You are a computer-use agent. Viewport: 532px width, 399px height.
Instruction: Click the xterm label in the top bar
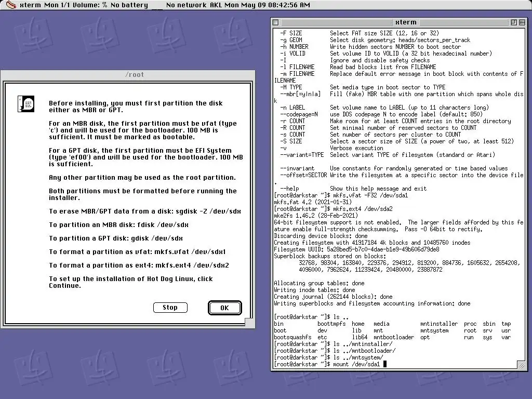click(x=29, y=5)
